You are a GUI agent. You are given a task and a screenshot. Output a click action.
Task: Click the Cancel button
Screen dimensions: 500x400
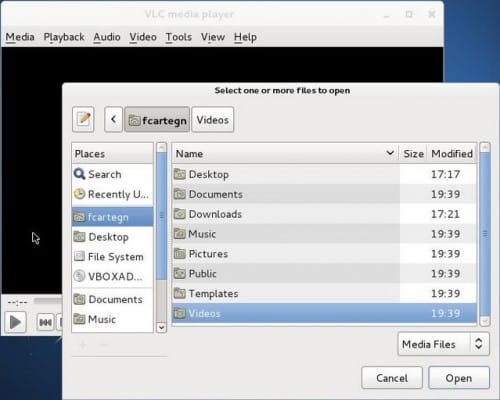(392, 378)
